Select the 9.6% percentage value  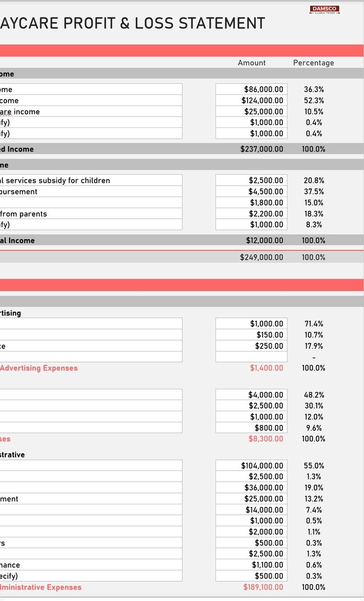point(314,428)
